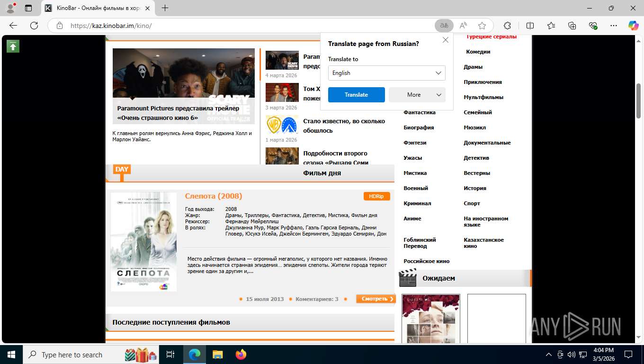644x364 pixels.
Task: Select the KinoBar browser tab
Action: tap(98, 8)
